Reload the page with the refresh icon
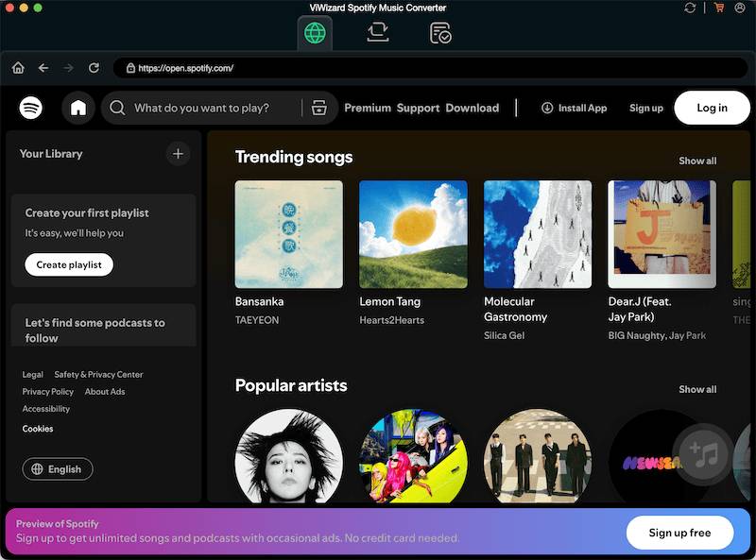756x560 pixels. pyautogui.click(x=94, y=68)
